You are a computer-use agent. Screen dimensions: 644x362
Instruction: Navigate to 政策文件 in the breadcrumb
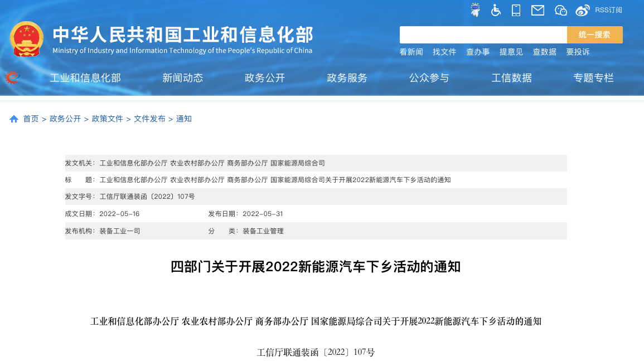(x=108, y=119)
